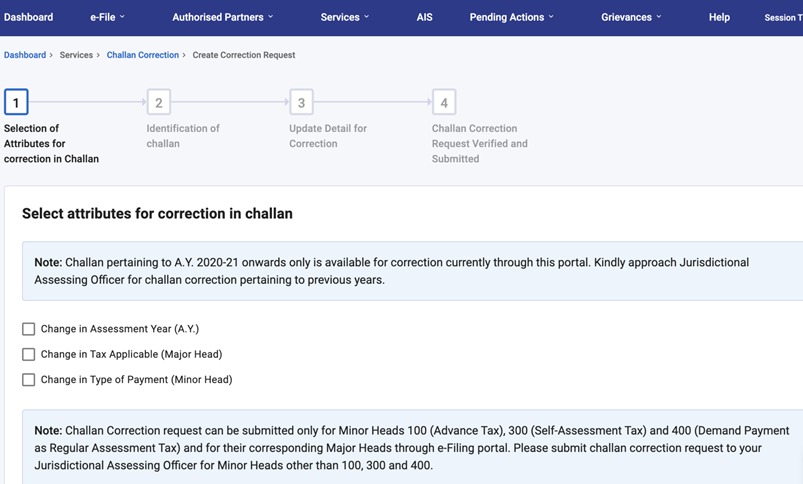Check Change in Assessment Year (A.Y.)
Viewport: 803px width, 484px height.
point(29,329)
